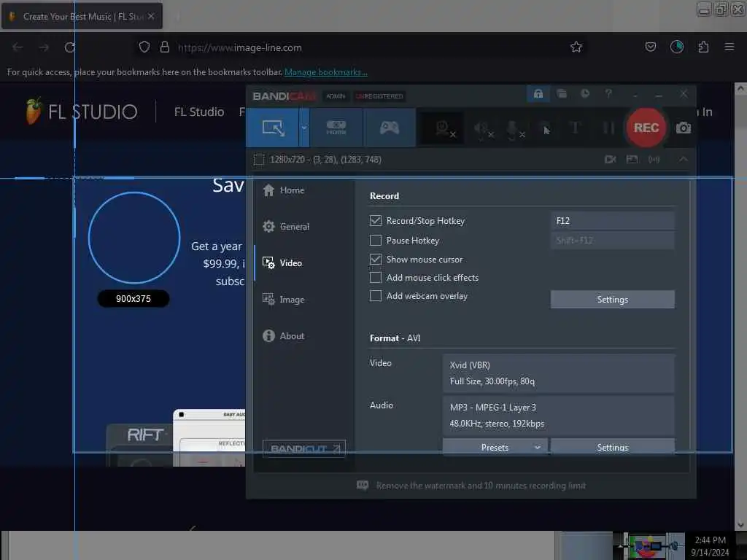
Task: Click the Manage bookmarks link
Action: (326, 72)
